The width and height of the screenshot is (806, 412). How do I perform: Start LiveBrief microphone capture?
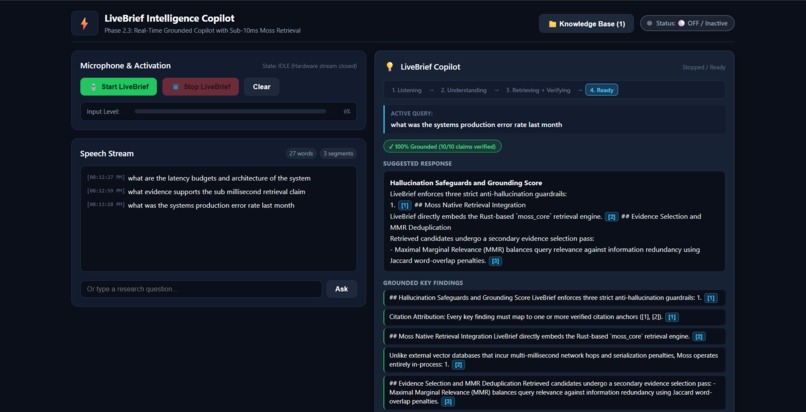coord(118,87)
